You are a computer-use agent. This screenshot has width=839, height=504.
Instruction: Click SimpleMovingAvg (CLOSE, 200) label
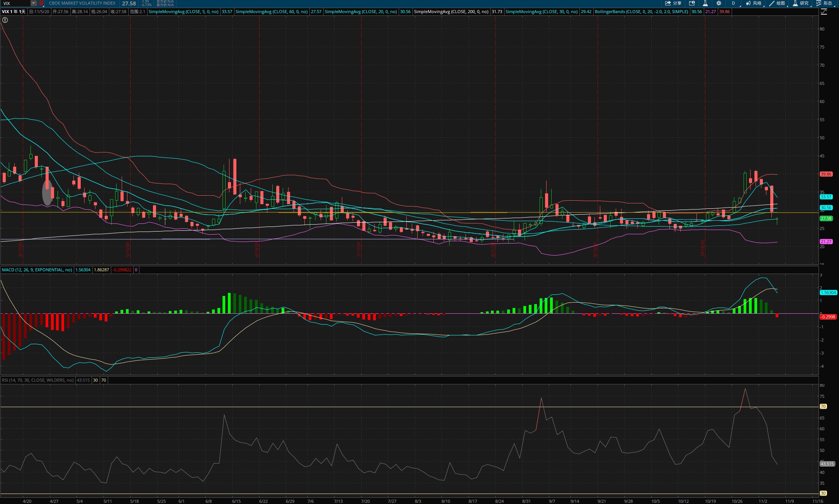point(451,12)
